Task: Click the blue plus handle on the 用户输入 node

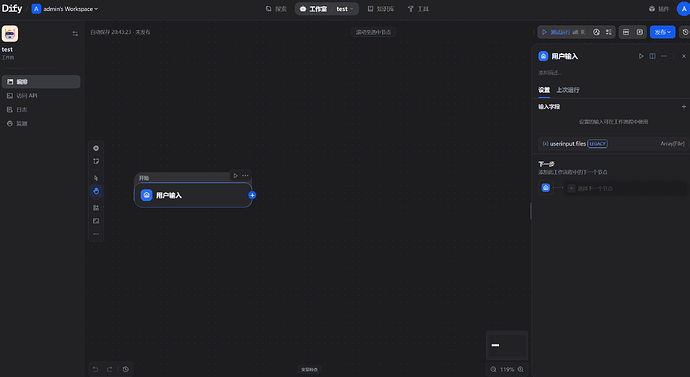Action: 252,195
